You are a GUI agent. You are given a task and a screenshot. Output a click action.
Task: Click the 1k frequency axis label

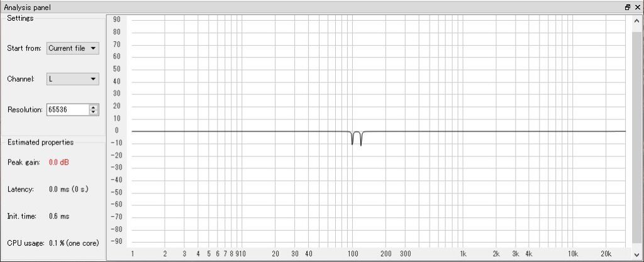pos(463,254)
